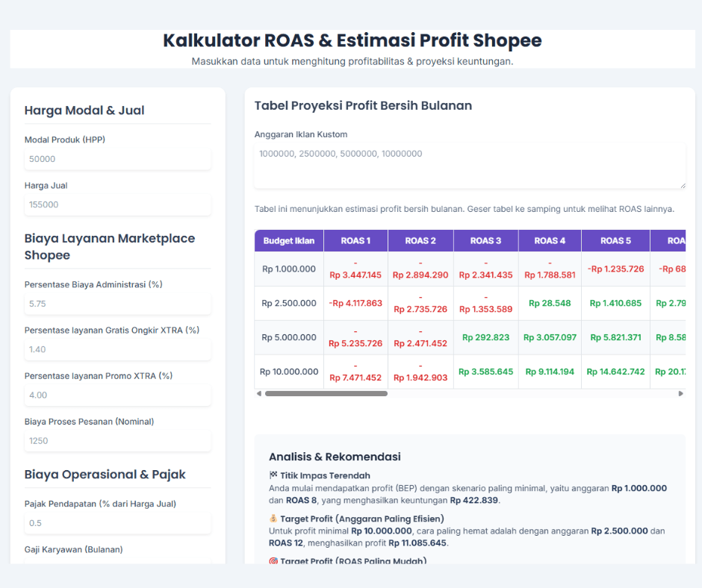The height and width of the screenshot is (588, 702).
Task: Click the Rp 9.114.194 profit cell
Action: click(x=550, y=372)
